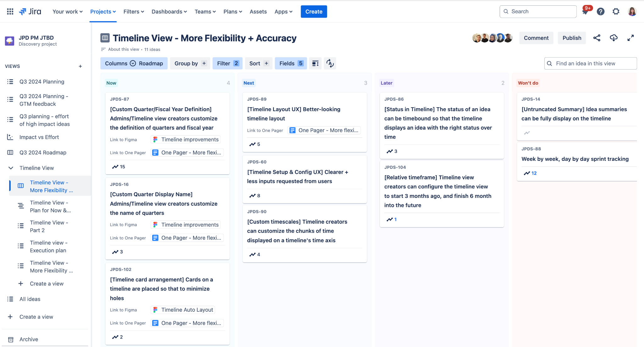
Task: Enter fullscreen with the expand arrows icon
Action: click(630, 38)
